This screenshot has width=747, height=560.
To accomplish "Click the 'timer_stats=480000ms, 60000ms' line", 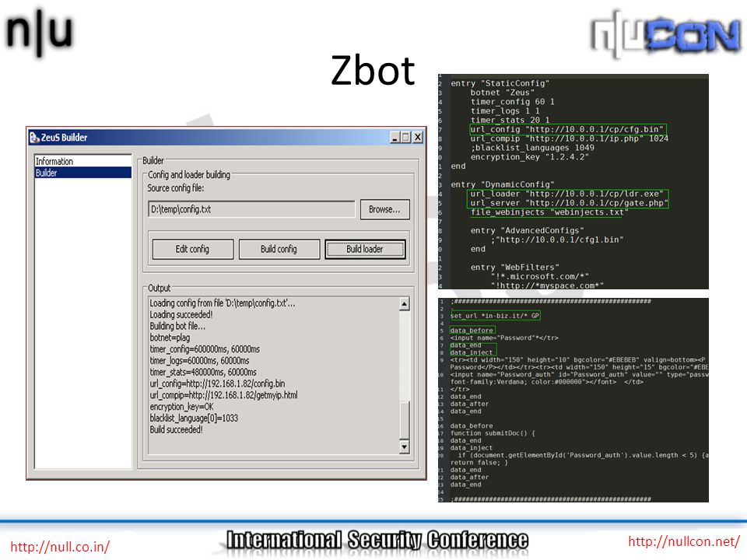I will [x=203, y=373].
